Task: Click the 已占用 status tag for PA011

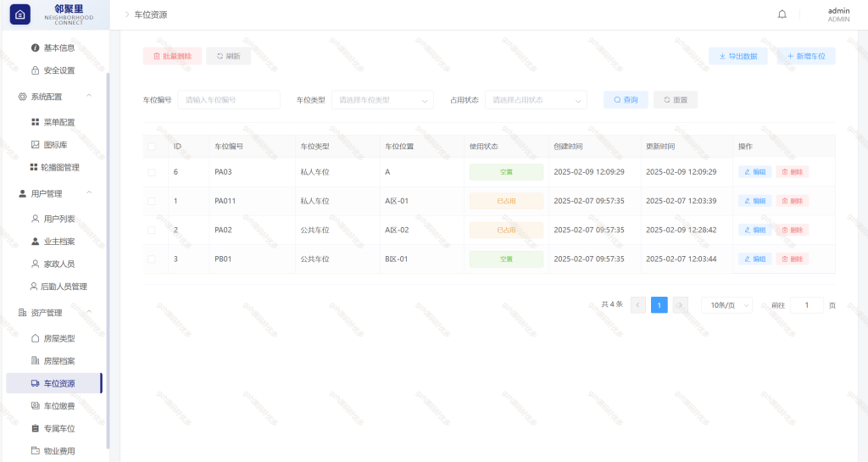Action: [x=507, y=201]
